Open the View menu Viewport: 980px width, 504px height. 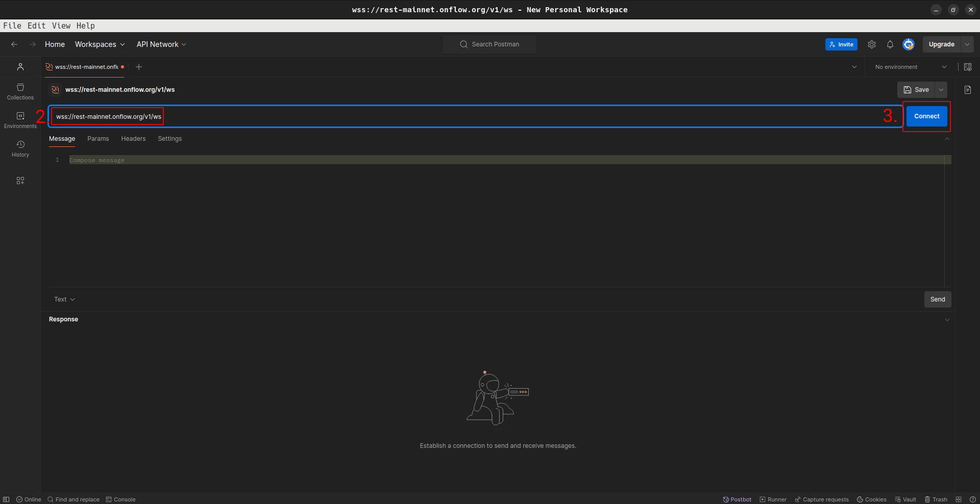(x=61, y=26)
